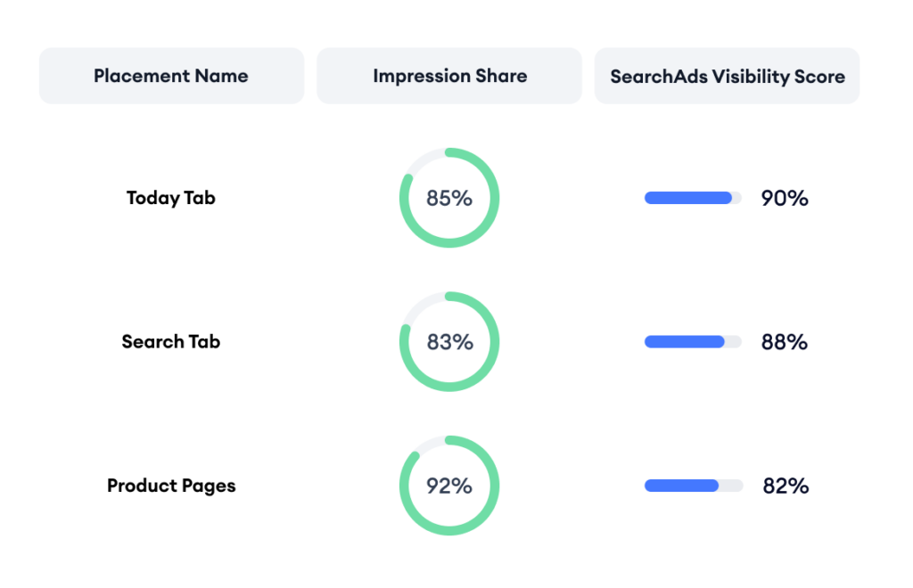Viewport: 913px width, 588px height.
Task: Click the 92% impression share ring
Action: coord(449,486)
